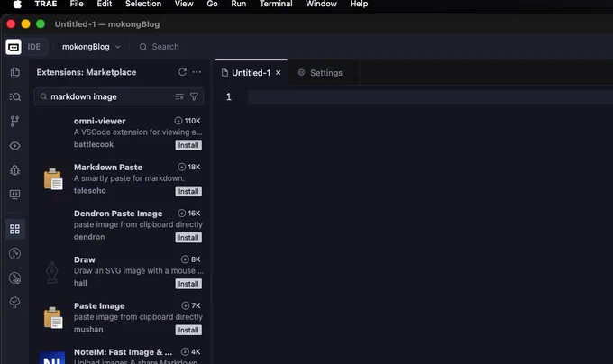Viewport: 613px width, 364px height.
Task: Select the Extensions grid icon in activity bar
Action: coord(14,229)
